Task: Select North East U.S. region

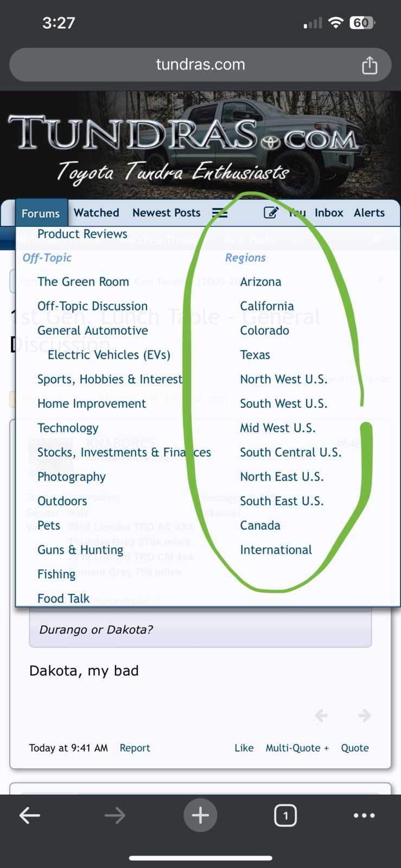Action: pyautogui.click(x=282, y=477)
